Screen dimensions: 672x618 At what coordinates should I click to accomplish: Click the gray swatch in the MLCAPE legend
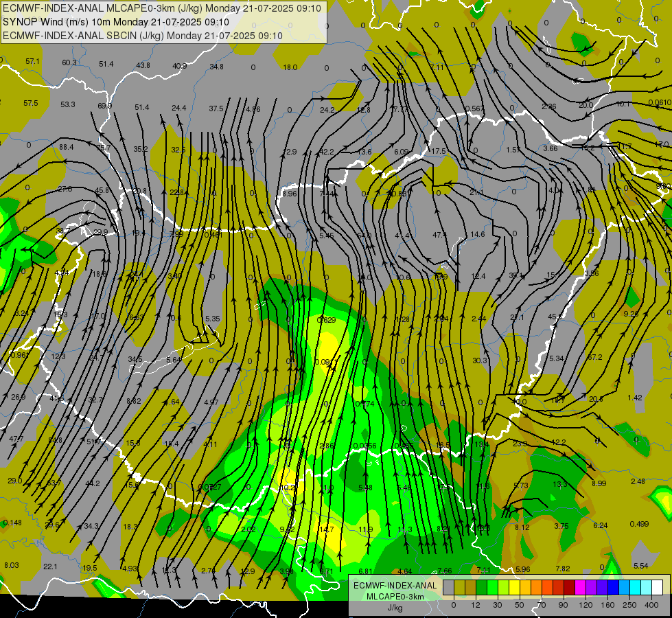(449, 587)
